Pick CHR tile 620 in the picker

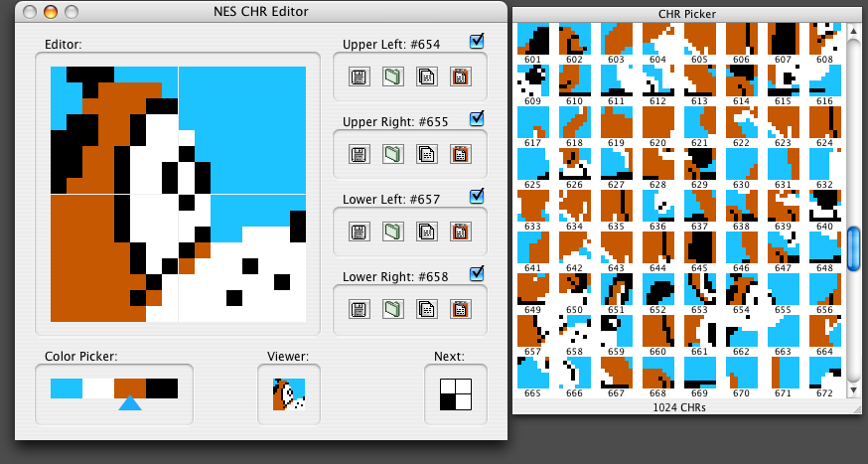tap(658, 122)
